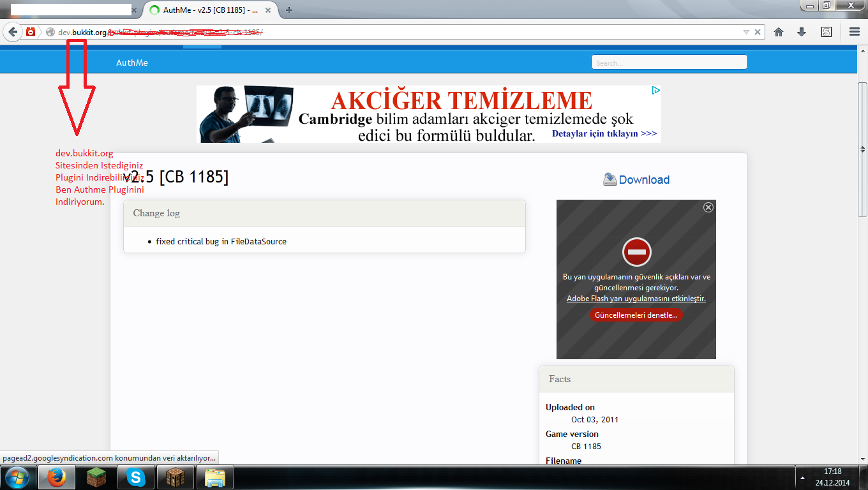Open Windows Explorer from the taskbar
The width and height of the screenshot is (868, 490).
click(x=215, y=477)
